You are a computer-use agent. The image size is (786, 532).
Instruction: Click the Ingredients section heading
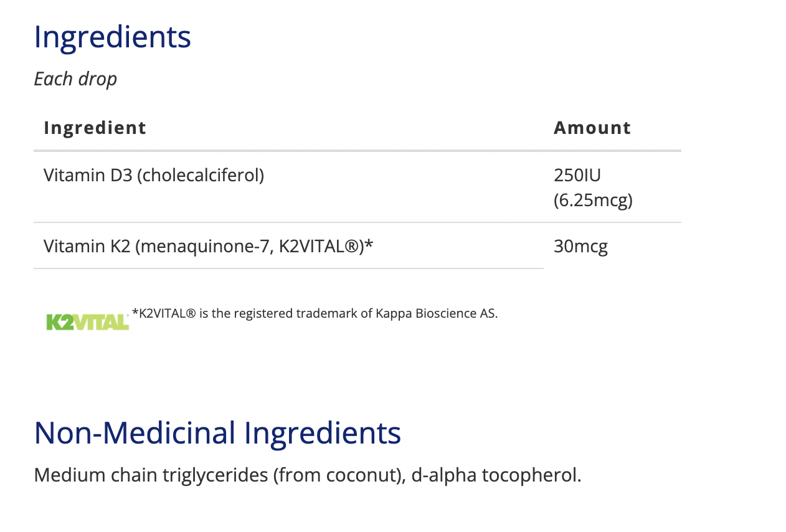(x=112, y=37)
